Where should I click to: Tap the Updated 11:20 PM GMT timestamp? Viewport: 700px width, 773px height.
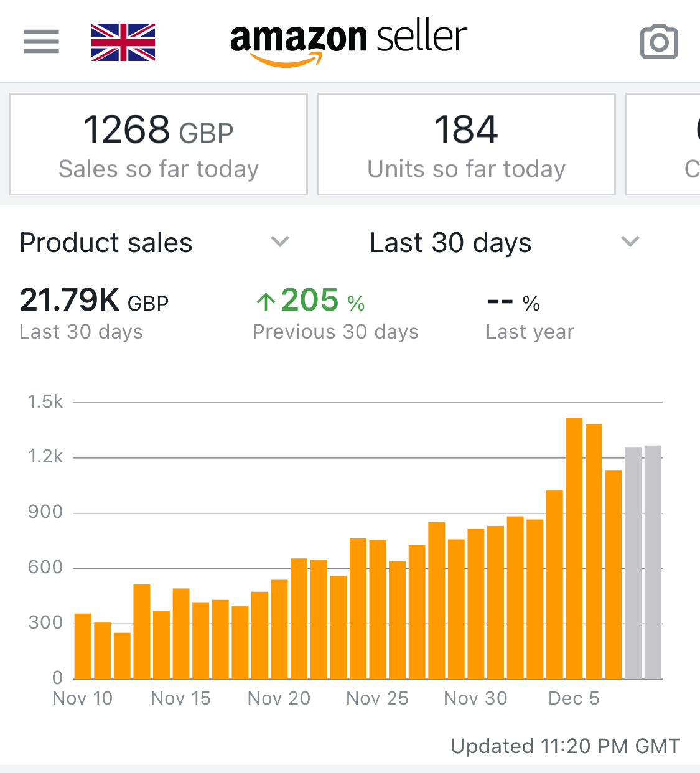click(x=565, y=746)
